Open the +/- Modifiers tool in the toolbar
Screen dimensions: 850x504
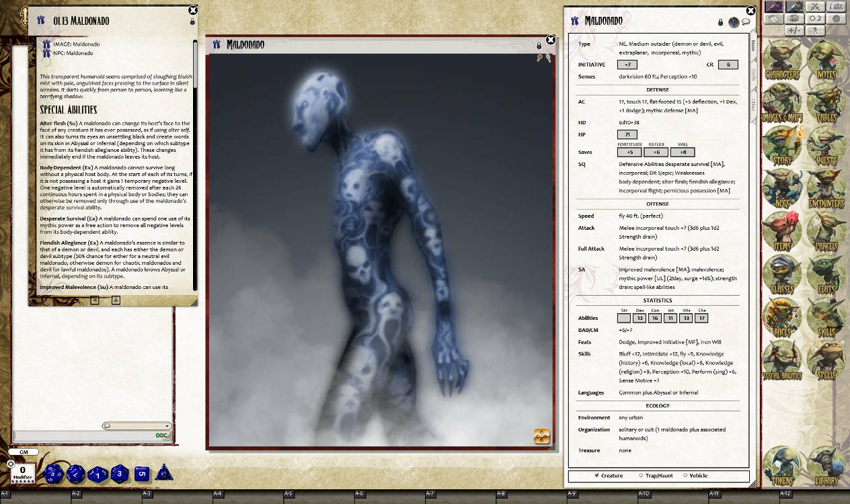click(796, 30)
